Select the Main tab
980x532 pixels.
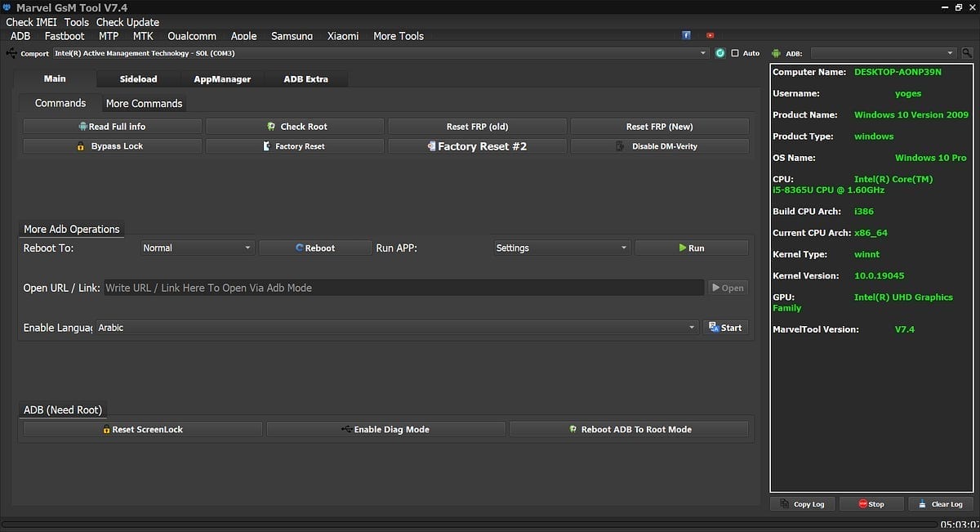(56, 78)
